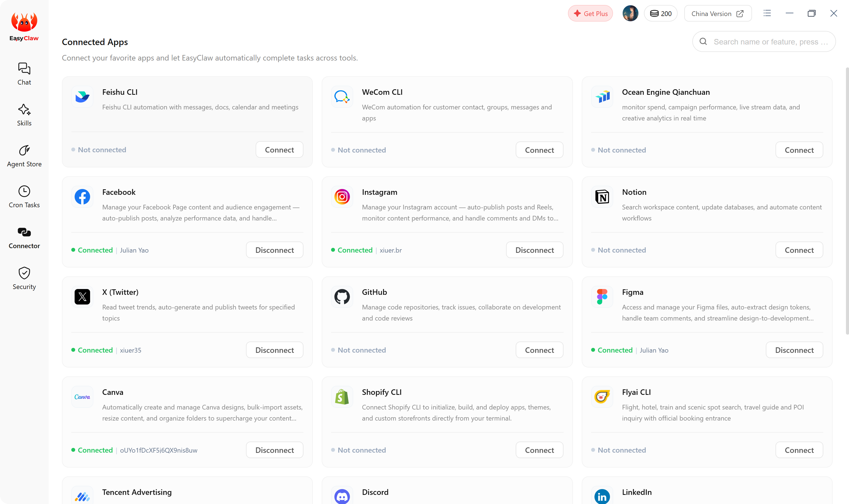Click the GitHub card title
This screenshot has width=849, height=504.
(x=374, y=292)
